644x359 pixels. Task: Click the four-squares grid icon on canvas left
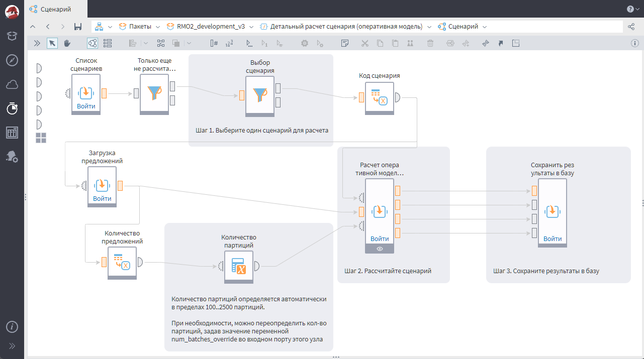click(41, 138)
